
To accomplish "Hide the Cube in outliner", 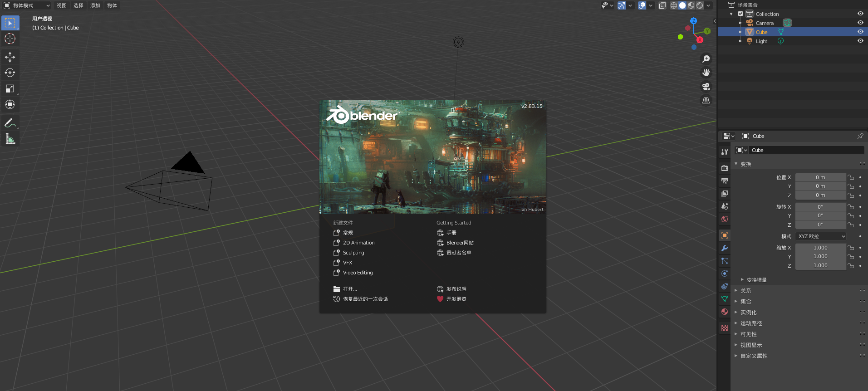I will point(860,32).
